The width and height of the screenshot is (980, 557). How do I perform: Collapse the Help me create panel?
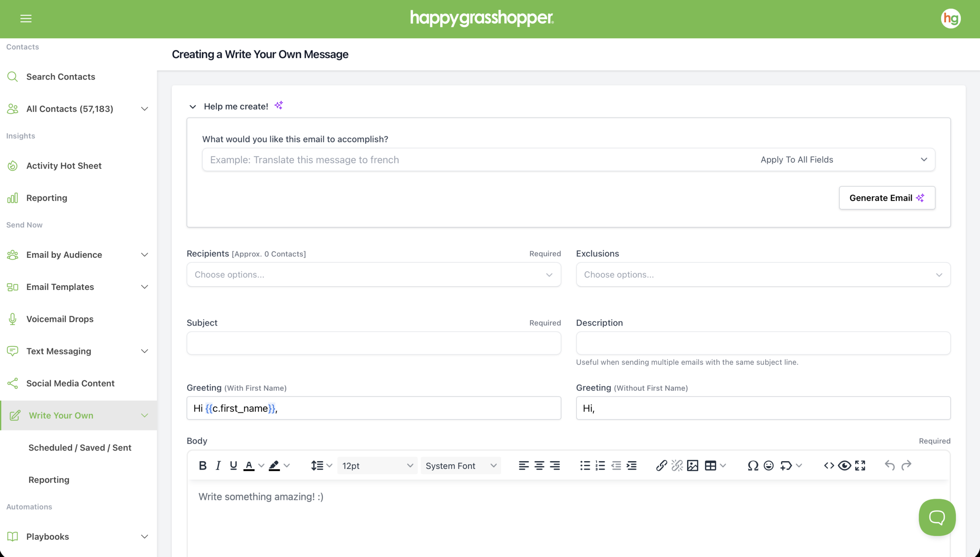coord(193,106)
